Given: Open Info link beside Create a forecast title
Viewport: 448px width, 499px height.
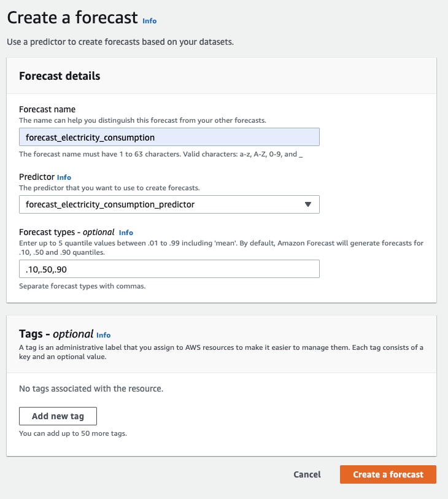Looking at the screenshot, I should click(149, 21).
